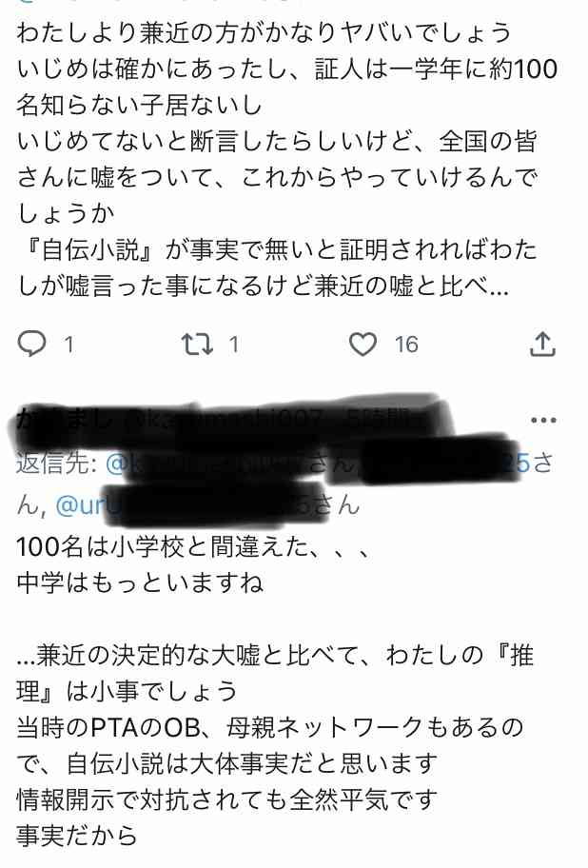
Task: Click the 返信先 label
Action: tap(57, 463)
